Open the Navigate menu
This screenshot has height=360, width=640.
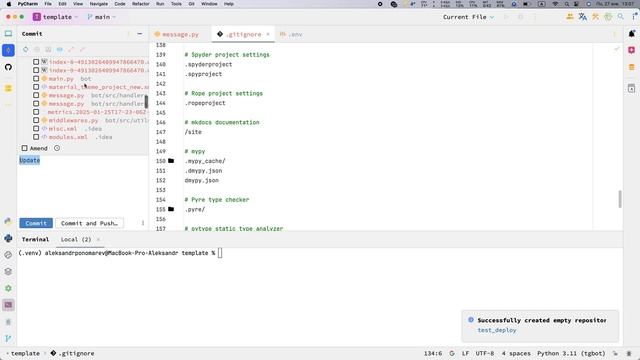pyautogui.click(x=99, y=4)
